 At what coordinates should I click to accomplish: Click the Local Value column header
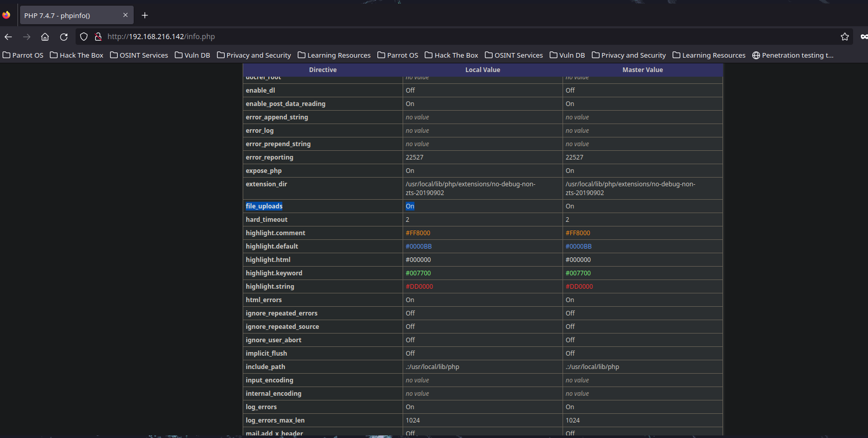tap(483, 70)
